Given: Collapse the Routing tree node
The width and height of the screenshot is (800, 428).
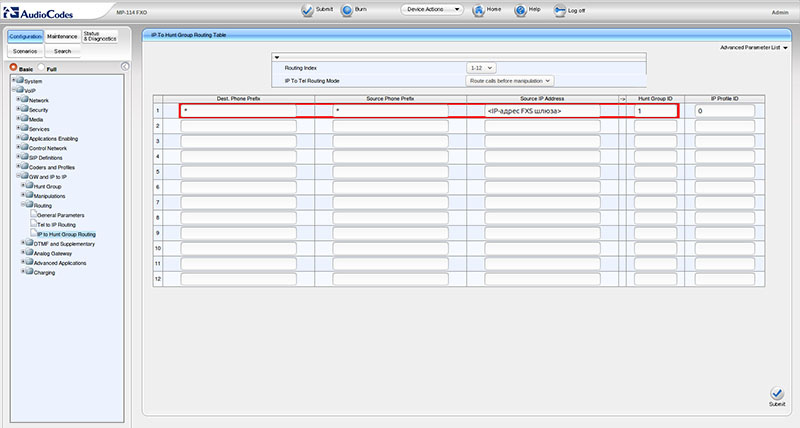Looking at the screenshot, I should tap(23, 205).
